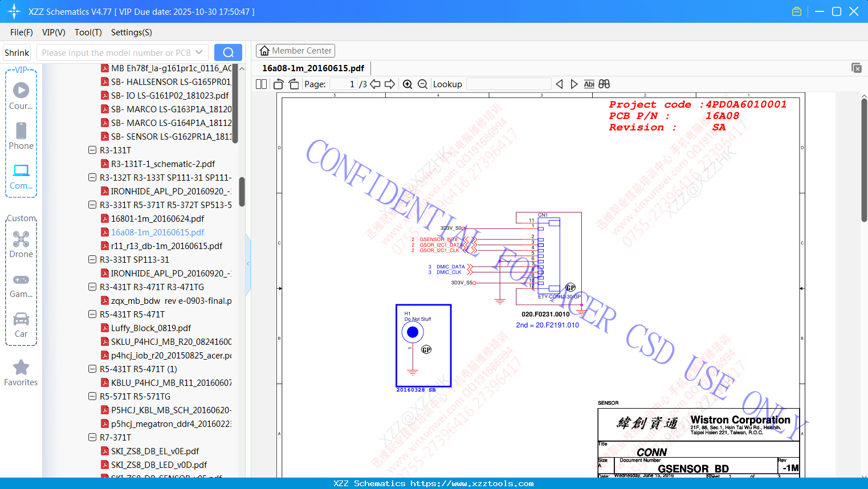The image size is (868, 489).
Task: Collapse the R3-431T R3-471T R3-471TG folder
Action: click(92, 287)
